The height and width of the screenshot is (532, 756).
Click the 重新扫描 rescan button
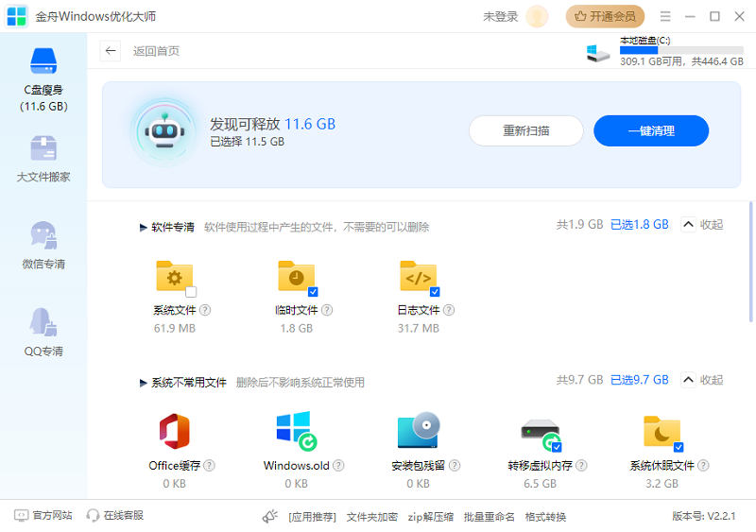pyautogui.click(x=526, y=130)
